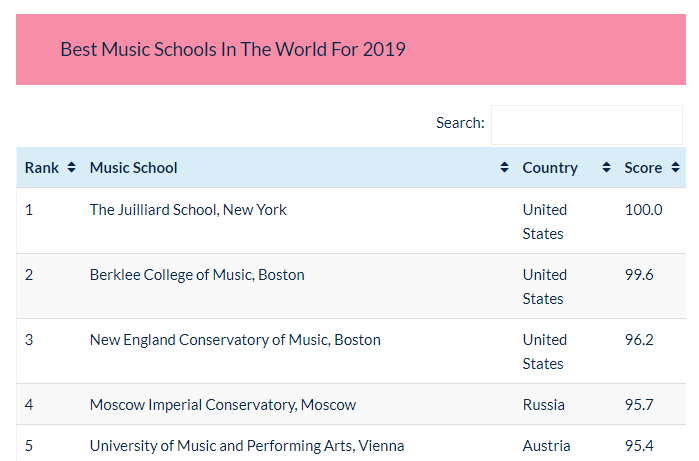Select the Rank column header label
The image size is (699, 461).
coord(42,168)
